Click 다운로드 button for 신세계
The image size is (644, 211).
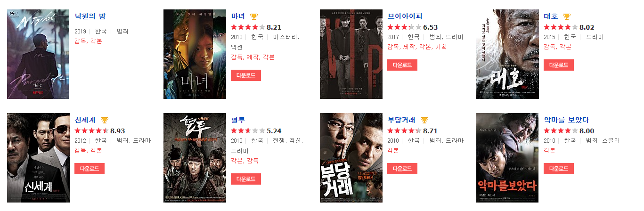[x=90, y=169]
